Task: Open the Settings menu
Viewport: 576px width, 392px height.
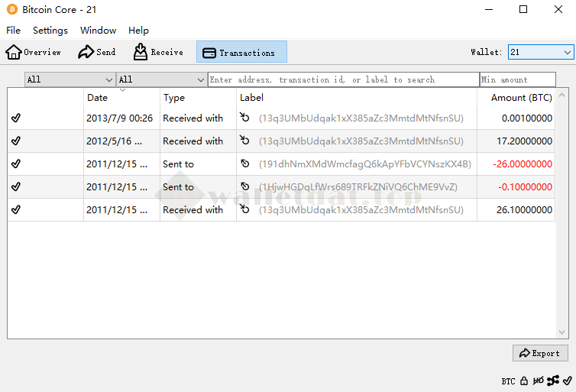Action: click(50, 31)
